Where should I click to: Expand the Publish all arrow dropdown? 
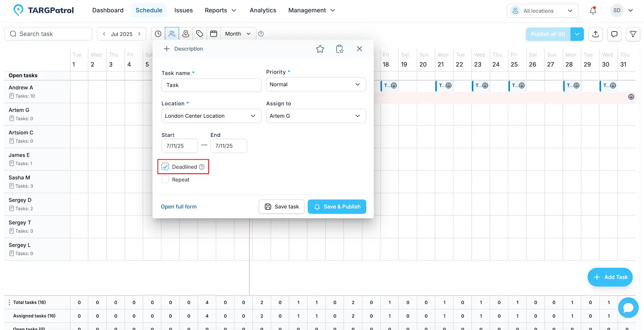(577, 34)
